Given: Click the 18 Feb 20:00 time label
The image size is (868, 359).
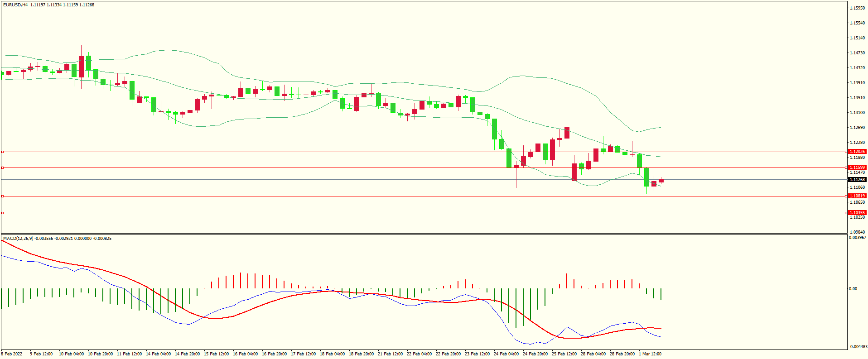Looking at the screenshot, I should click(361, 354).
